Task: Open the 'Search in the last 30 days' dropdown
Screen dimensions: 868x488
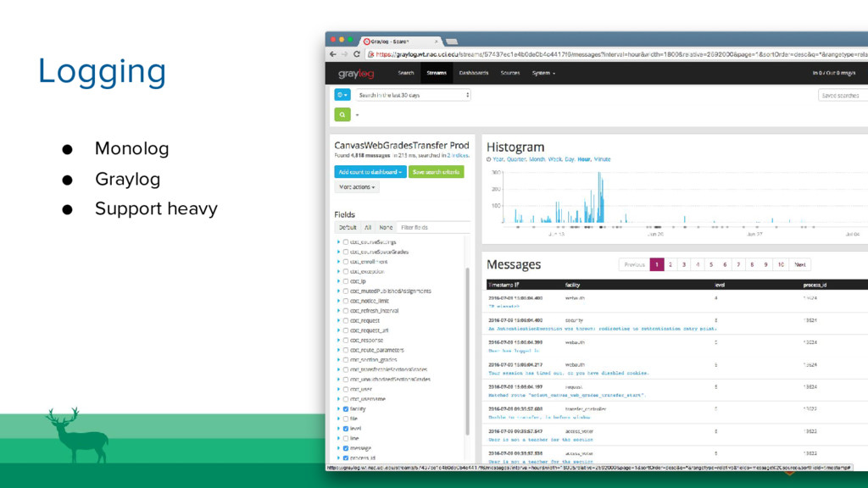Action: 413,95
